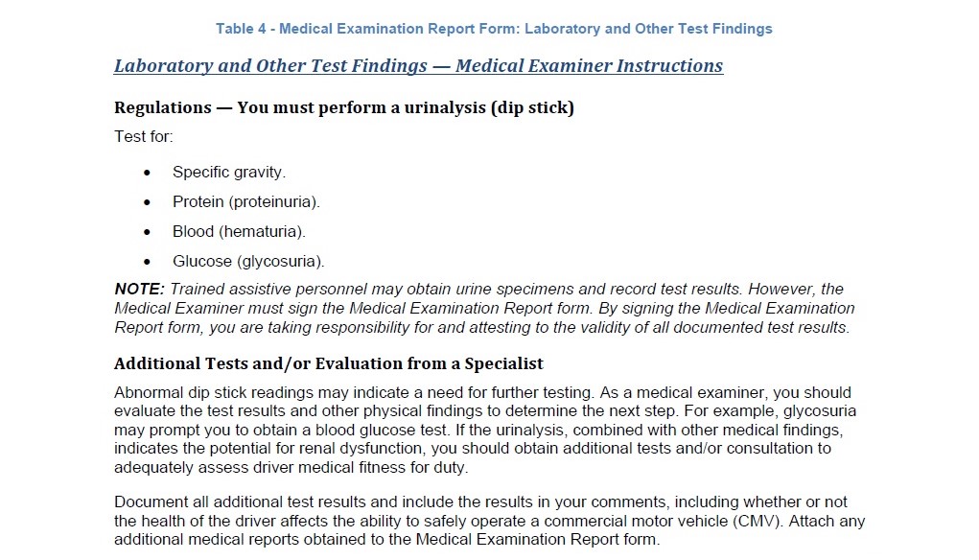Click the bullet dot before Blood
Screen dimensions: 979x560
pos(147,232)
